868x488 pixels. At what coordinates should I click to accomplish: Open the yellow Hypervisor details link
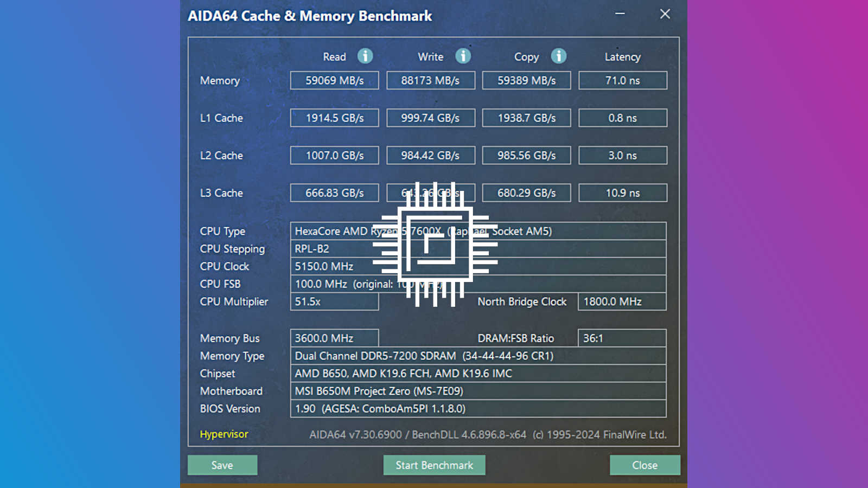(223, 434)
